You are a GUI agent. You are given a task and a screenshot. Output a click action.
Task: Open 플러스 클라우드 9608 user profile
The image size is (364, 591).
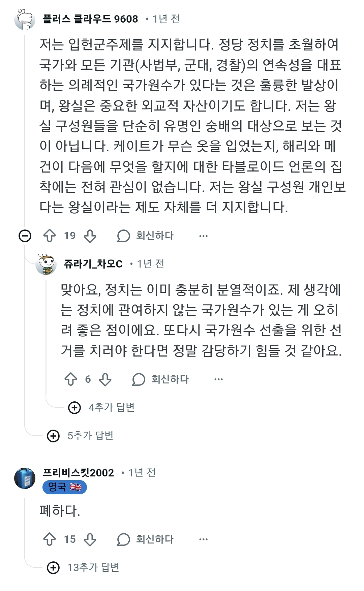click(90, 19)
